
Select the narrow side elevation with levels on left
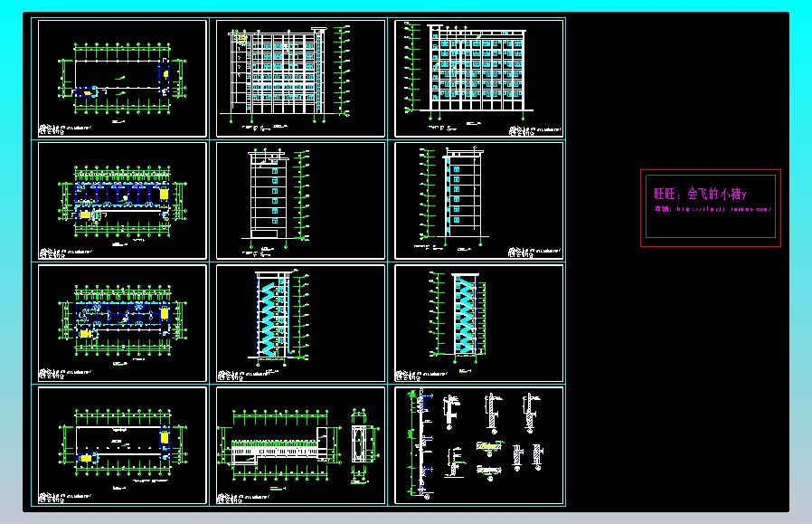coord(479,201)
